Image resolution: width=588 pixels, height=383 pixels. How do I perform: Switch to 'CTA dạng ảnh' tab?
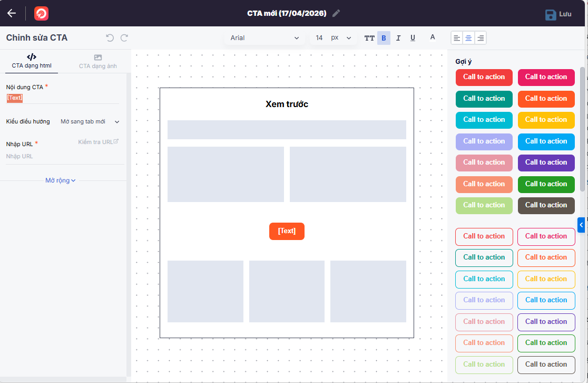coord(98,62)
